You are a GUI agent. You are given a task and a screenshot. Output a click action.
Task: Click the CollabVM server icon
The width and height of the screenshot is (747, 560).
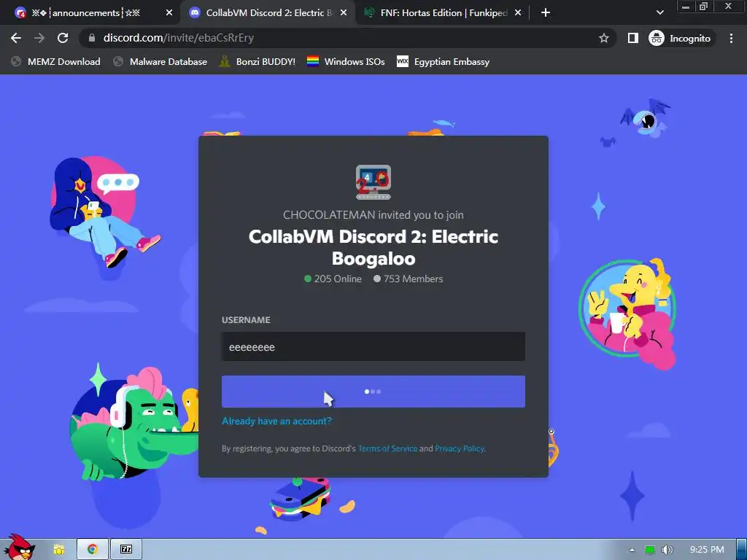pos(373,182)
